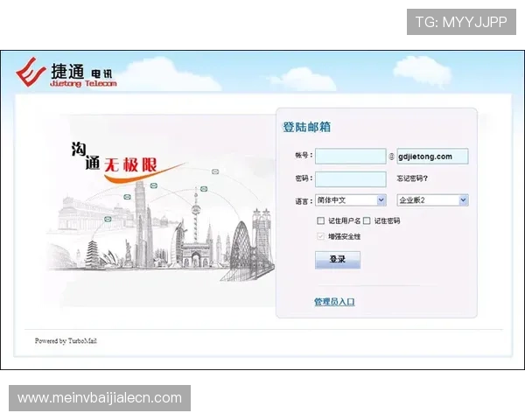Click the 登录 login button
The height and width of the screenshot is (420, 525).
pyautogui.click(x=338, y=260)
